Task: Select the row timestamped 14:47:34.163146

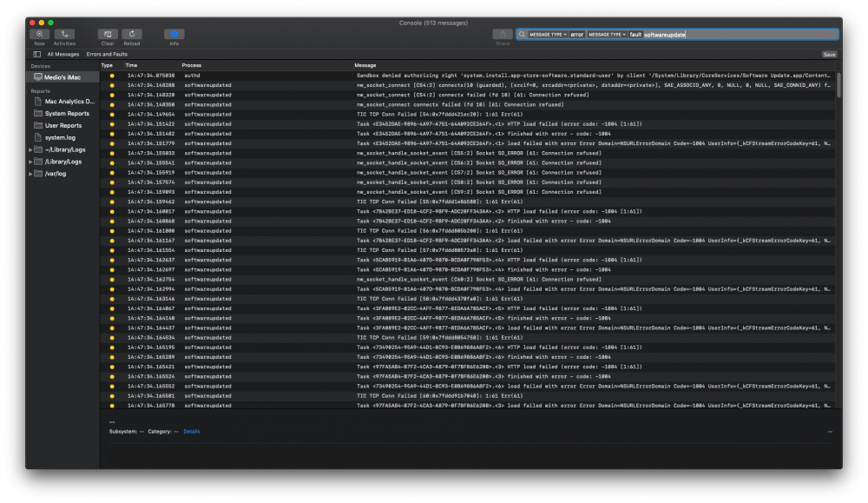Action: [x=468, y=299]
